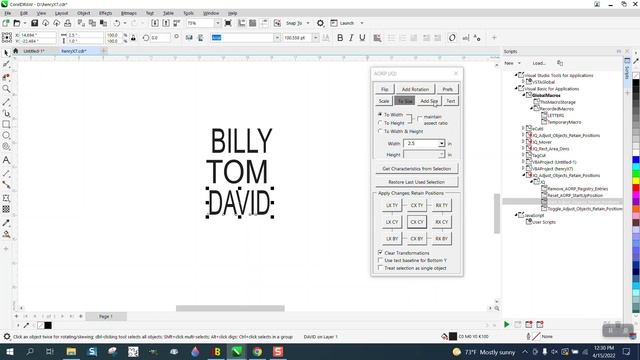Viewport: 640px width, 360px height.
Task: Click the RX BY anchor button
Action: pos(442,238)
